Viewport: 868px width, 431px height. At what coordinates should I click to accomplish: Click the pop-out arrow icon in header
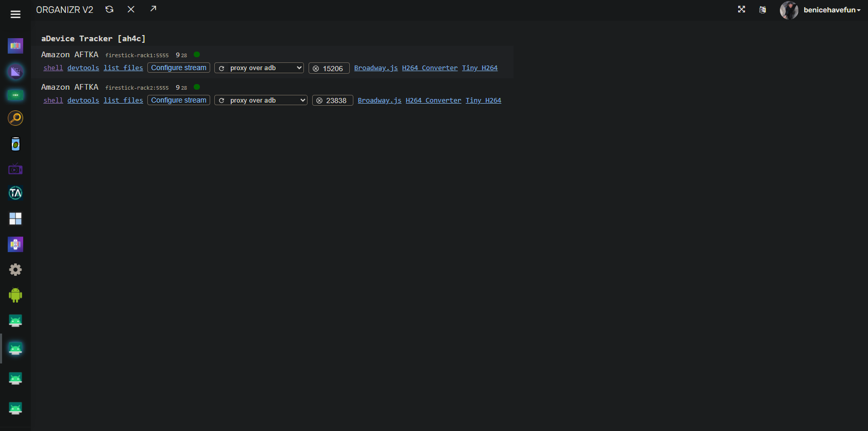[153, 9]
